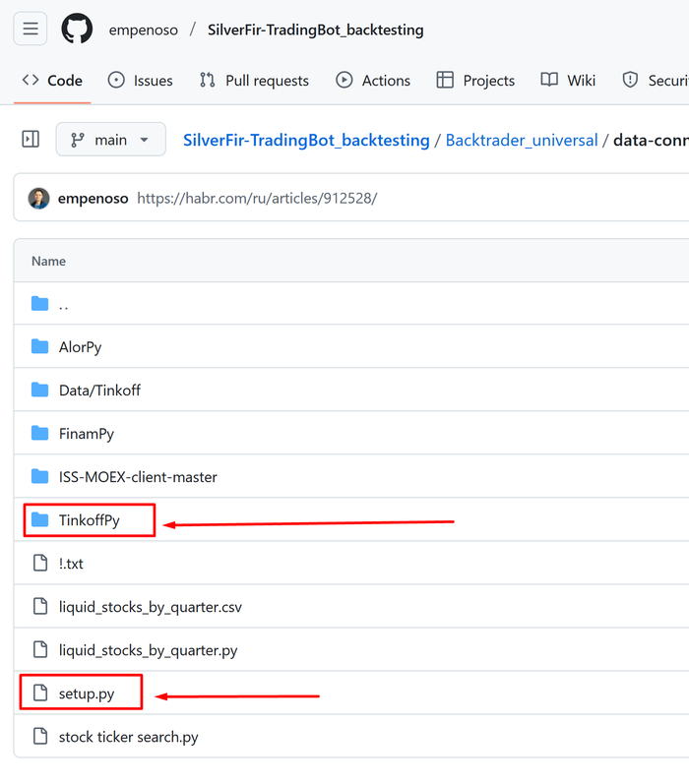689x784 pixels.
Task: Switch to the Code tab
Action: [x=52, y=81]
